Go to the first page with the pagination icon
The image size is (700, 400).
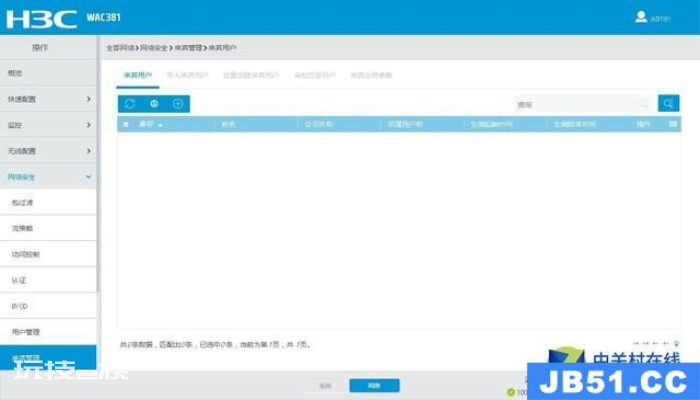(x=636, y=344)
